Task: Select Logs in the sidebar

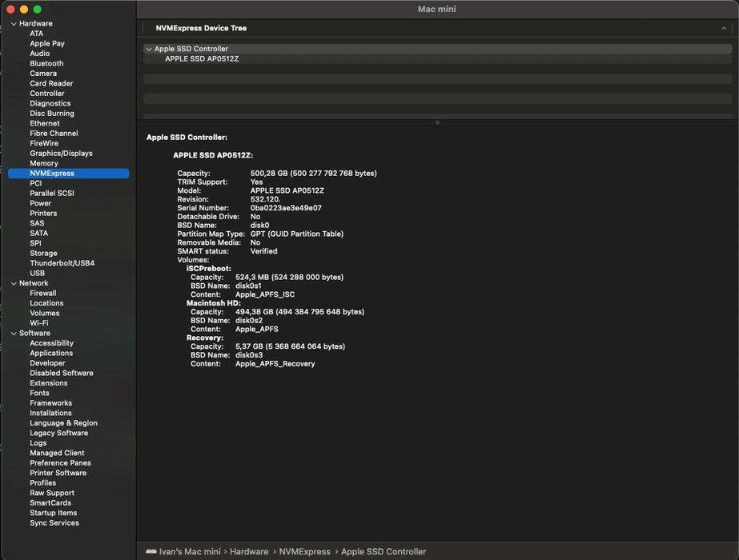Action: pos(38,443)
